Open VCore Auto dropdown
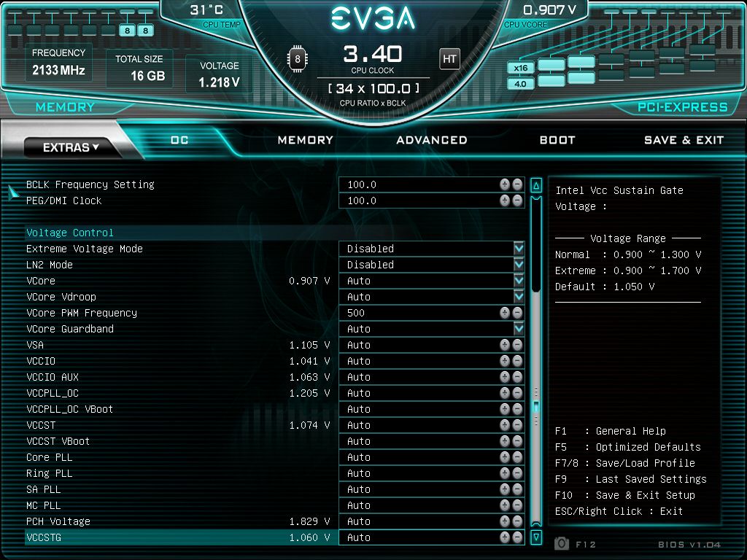The width and height of the screenshot is (747, 560). coord(519,281)
